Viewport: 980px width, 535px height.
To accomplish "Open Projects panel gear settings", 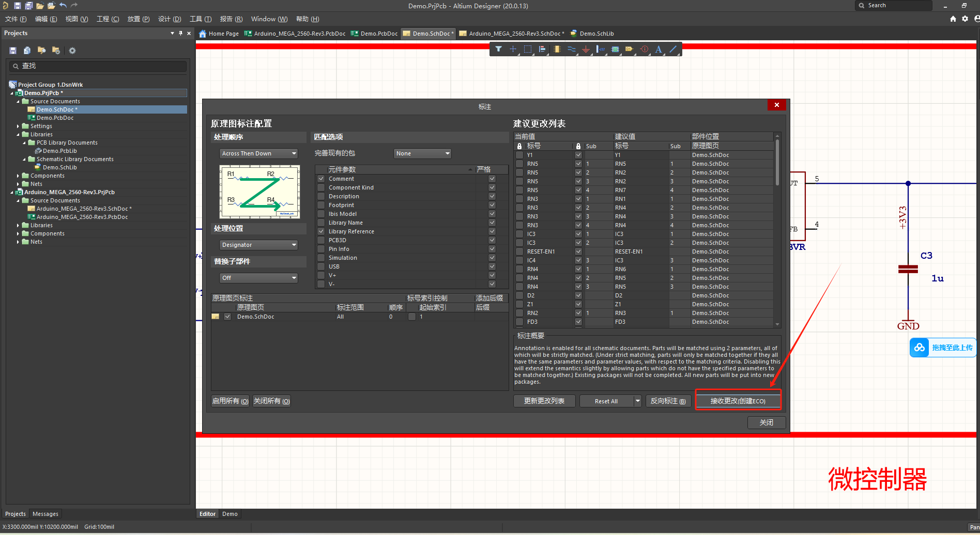I will tap(72, 51).
